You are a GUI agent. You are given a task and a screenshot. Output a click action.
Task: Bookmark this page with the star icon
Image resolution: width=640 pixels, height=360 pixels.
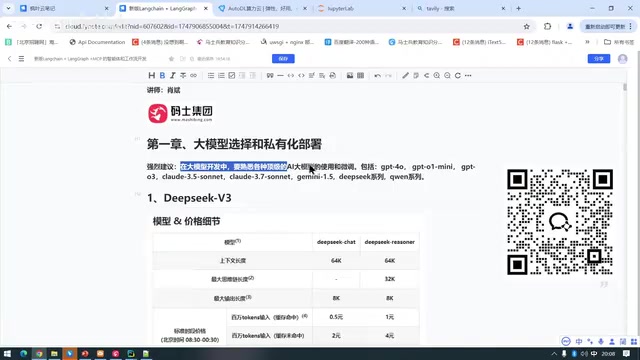click(x=527, y=27)
